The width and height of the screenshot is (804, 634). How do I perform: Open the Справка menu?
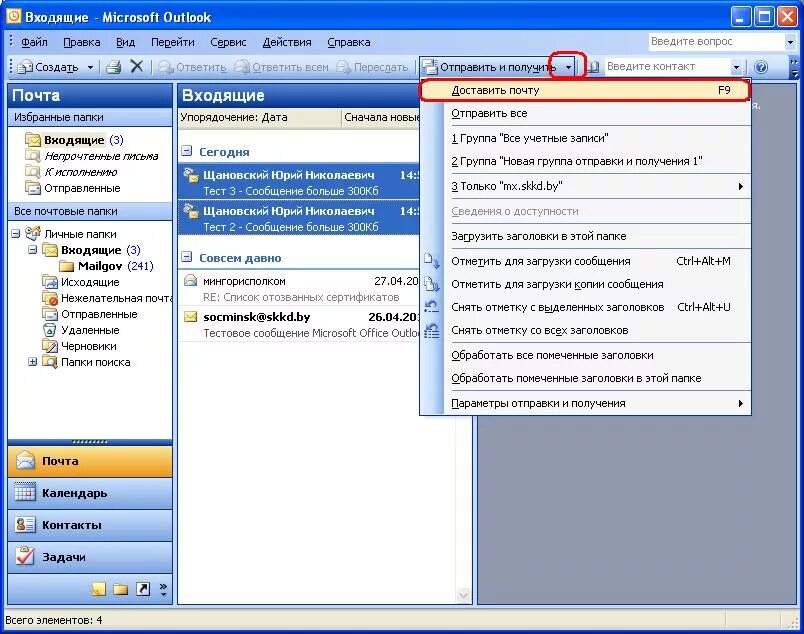coord(349,42)
